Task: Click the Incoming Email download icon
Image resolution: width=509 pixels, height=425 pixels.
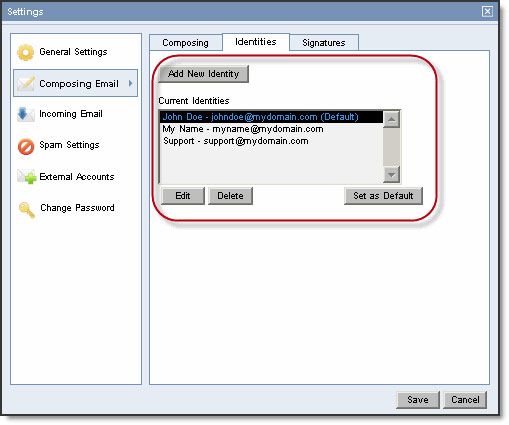Action: (26, 114)
